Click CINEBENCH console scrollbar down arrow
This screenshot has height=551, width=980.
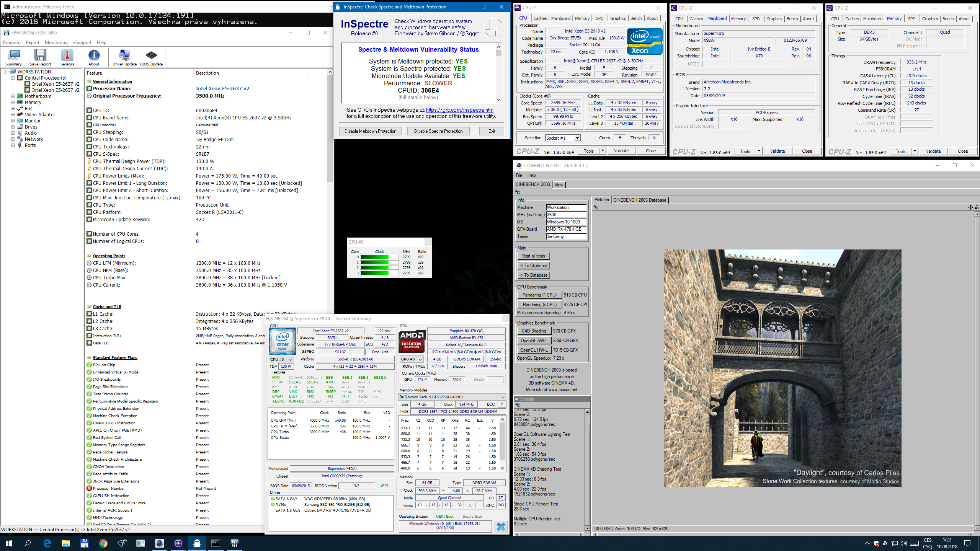tap(587, 528)
